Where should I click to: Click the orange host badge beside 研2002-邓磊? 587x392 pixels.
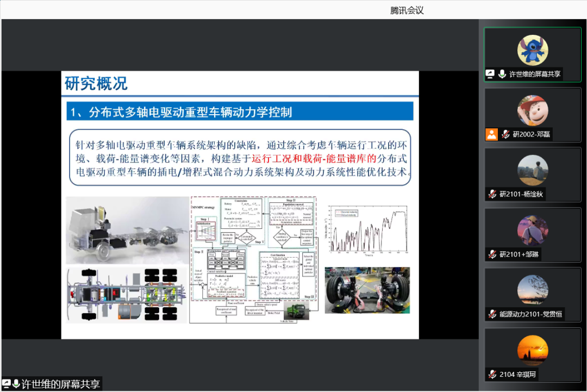click(492, 134)
